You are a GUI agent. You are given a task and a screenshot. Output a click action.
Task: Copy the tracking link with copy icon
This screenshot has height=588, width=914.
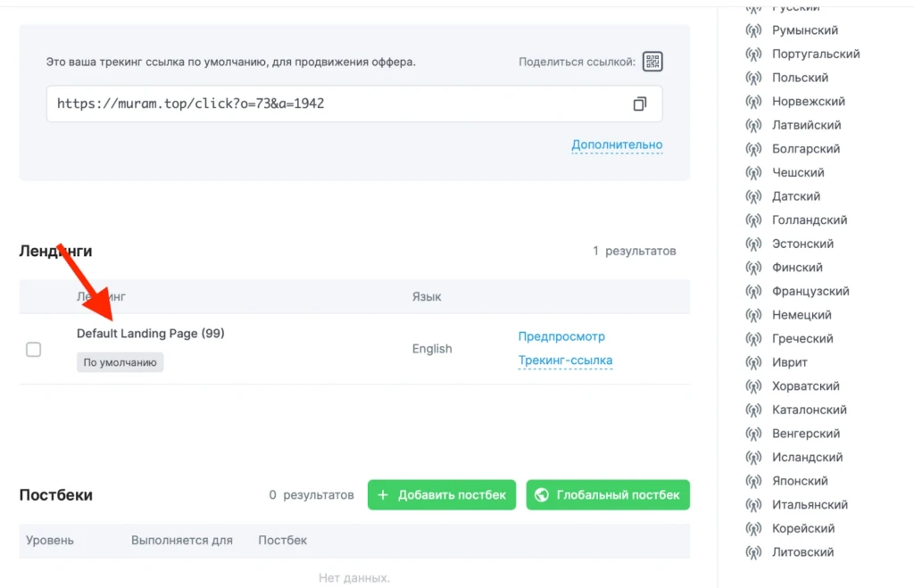click(x=639, y=104)
